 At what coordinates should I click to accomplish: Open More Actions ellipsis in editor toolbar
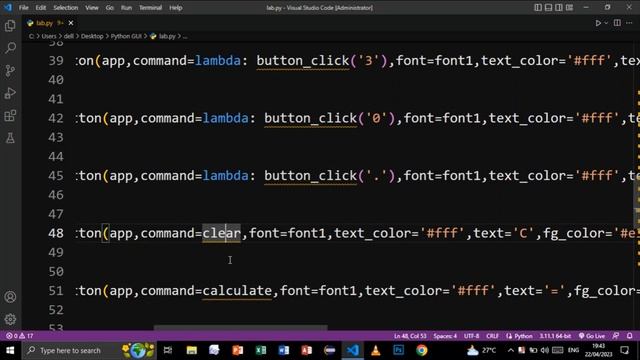click(629, 23)
